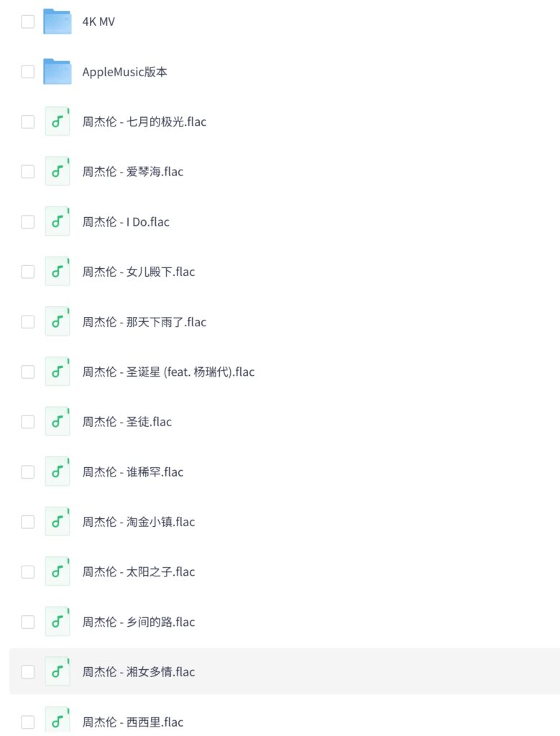Click music file icon for 七月的极光.flac

click(57, 121)
